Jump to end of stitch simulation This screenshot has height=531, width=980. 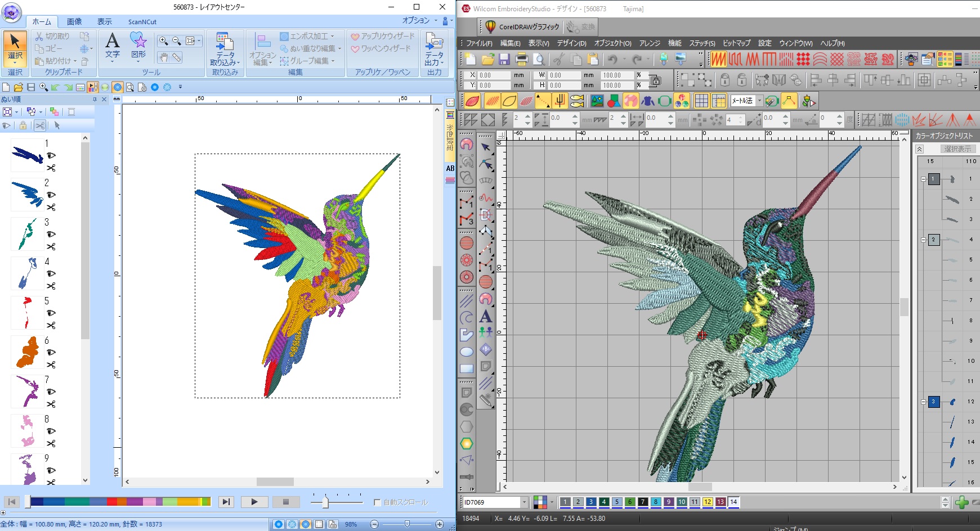tap(226, 502)
